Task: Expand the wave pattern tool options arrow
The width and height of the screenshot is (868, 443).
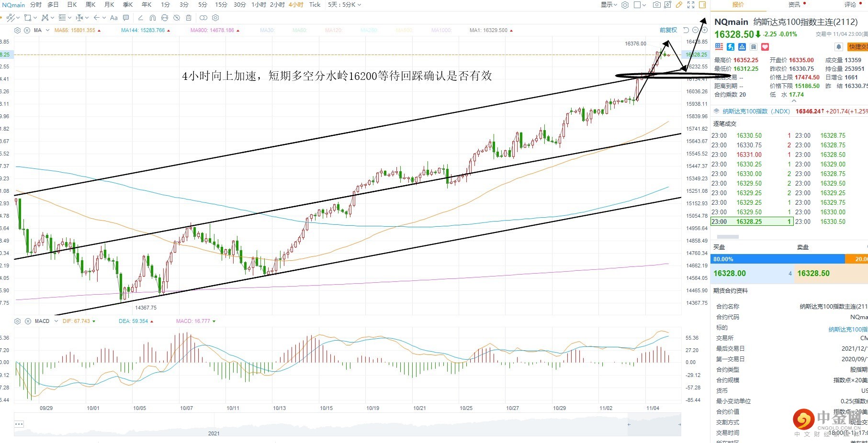Action: 52,18
